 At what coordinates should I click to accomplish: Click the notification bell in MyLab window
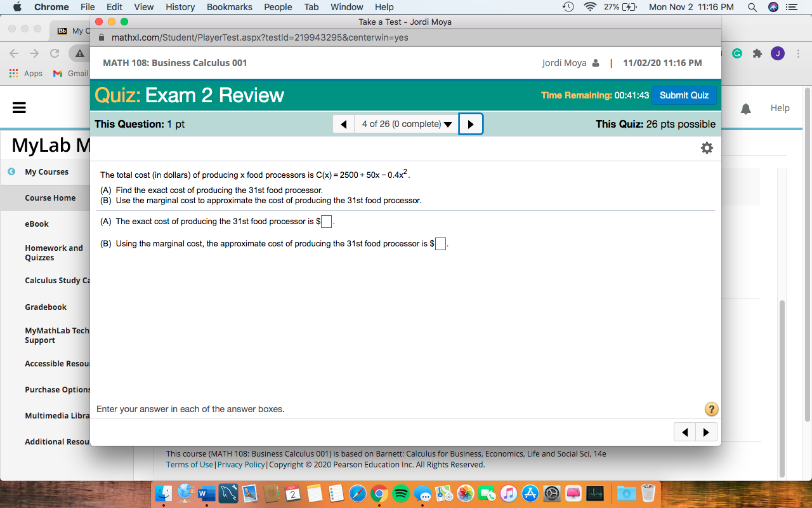pos(746,109)
